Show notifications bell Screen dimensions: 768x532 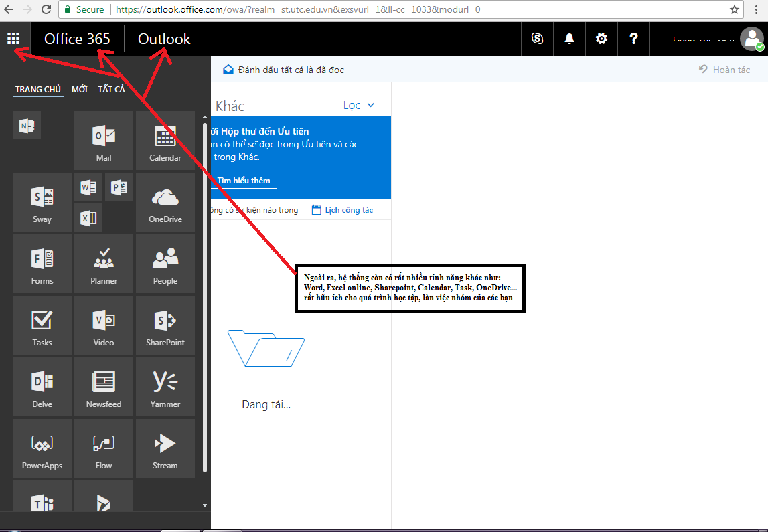tap(569, 39)
